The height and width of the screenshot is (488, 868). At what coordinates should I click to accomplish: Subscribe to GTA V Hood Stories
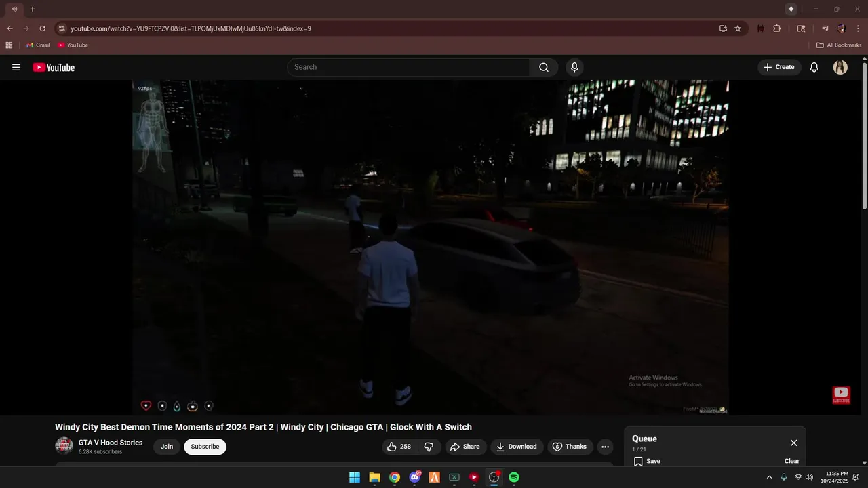pos(205,447)
